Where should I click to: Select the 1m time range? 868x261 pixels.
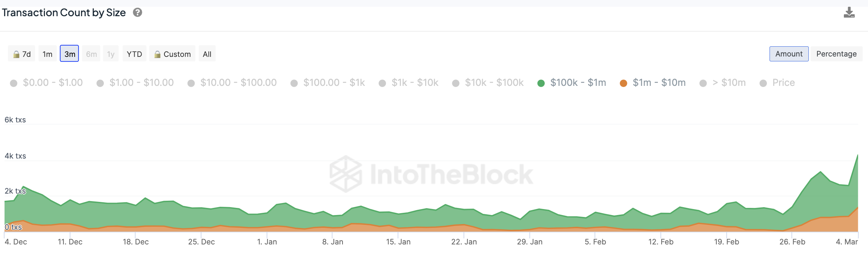click(48, 54)
